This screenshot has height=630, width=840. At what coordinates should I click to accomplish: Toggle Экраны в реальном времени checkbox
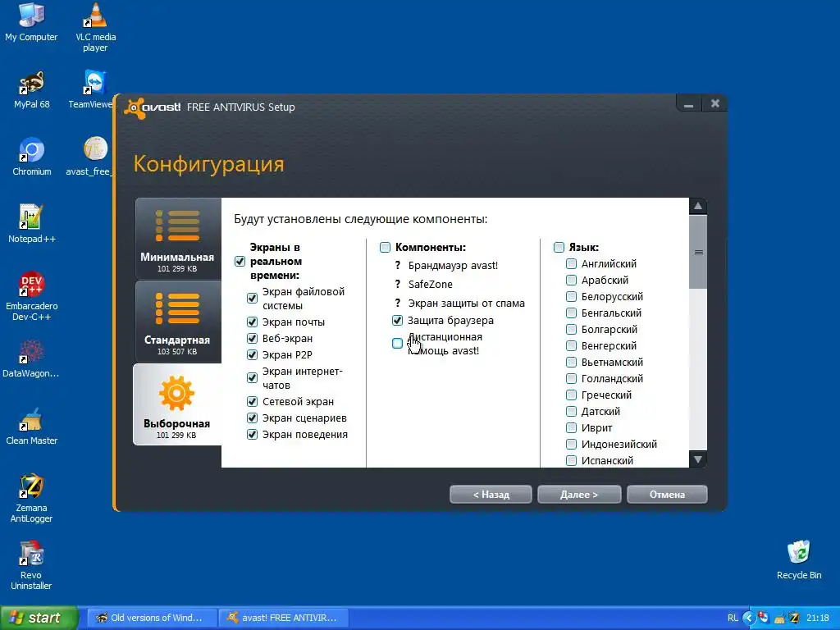click(x=240, y=262)
